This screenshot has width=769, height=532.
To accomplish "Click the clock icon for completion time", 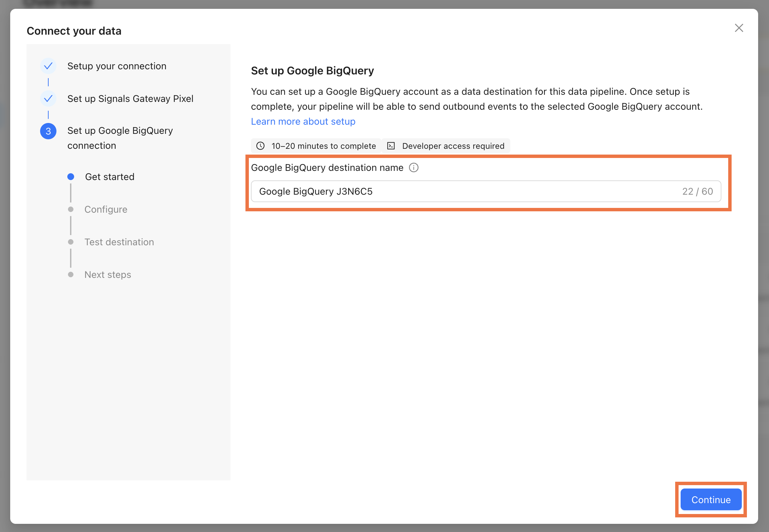I will click(260, 146).
